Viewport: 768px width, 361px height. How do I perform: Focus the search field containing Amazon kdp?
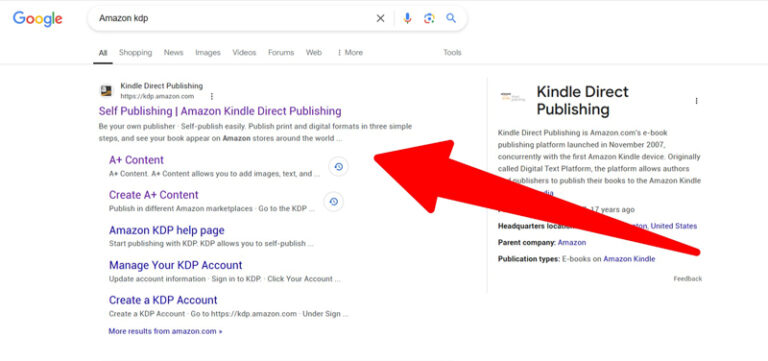[x=234, y=19]
